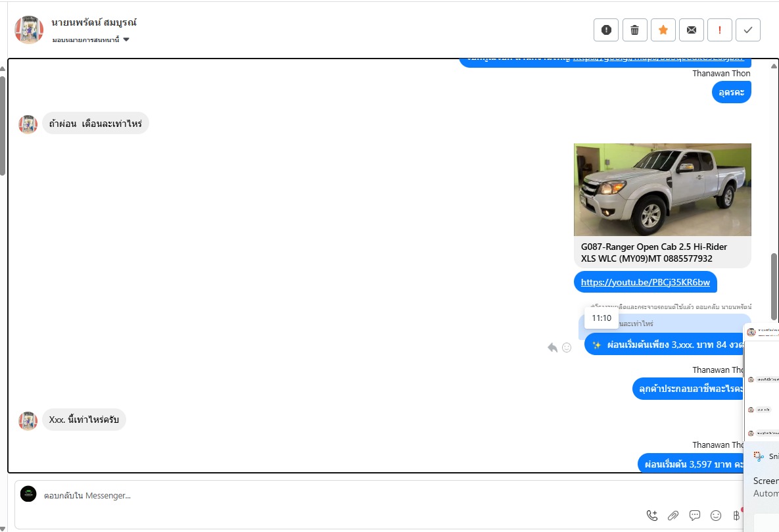Image resolution: width=779 pixels, height=532 pixels.
Task: Click sender label Thanawan Thon above อุดรคะ
Action: pos(721,73)
